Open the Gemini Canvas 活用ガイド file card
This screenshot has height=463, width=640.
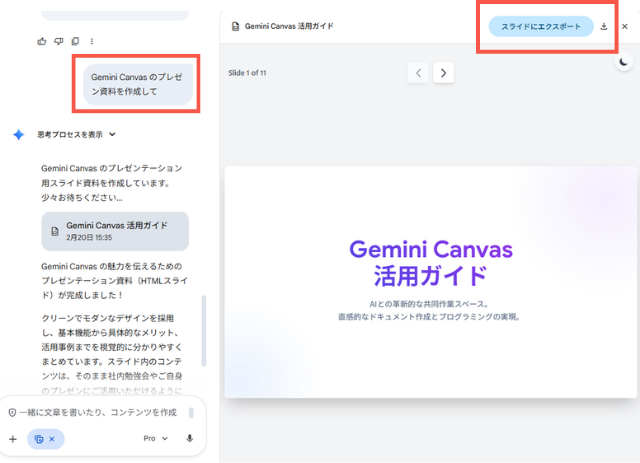(115, 231)
